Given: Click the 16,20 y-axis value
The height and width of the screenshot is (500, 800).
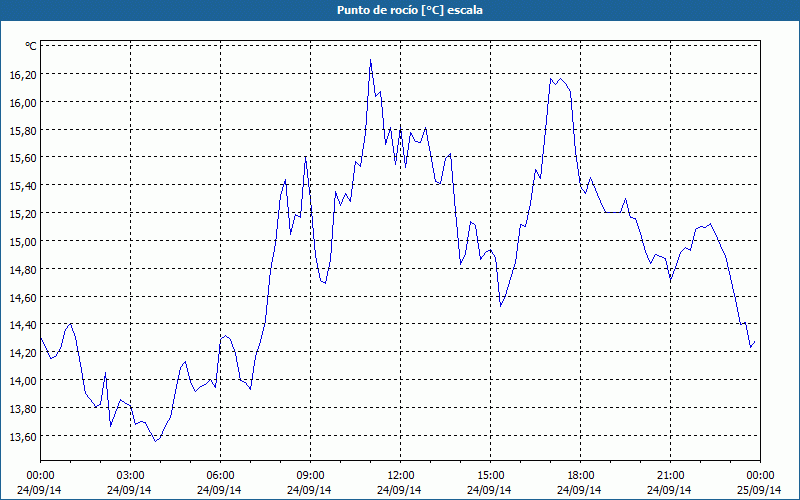Looking at the screenshot, I should click(x=23, y=75).
